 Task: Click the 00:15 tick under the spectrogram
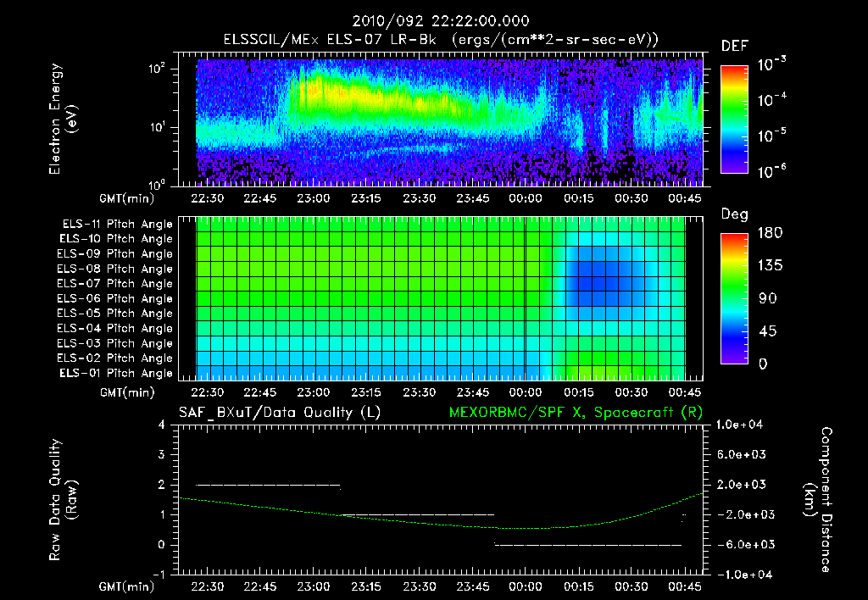[x=578, y=198]
